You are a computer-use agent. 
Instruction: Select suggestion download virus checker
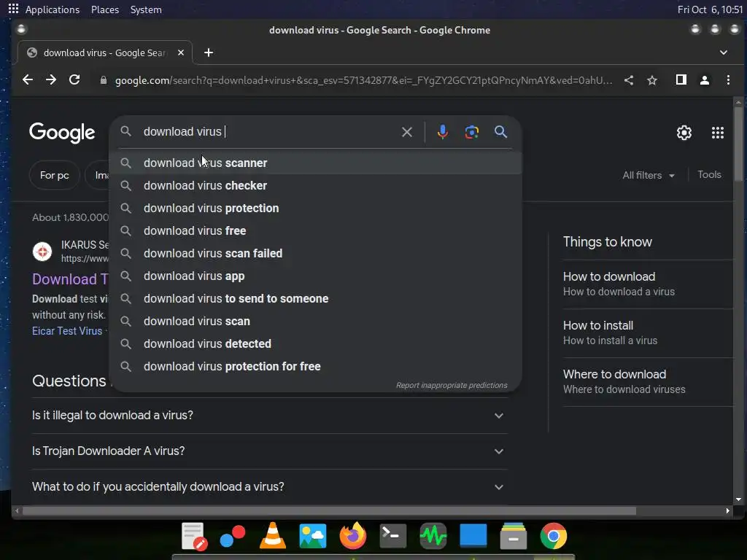tap(315, 186)
